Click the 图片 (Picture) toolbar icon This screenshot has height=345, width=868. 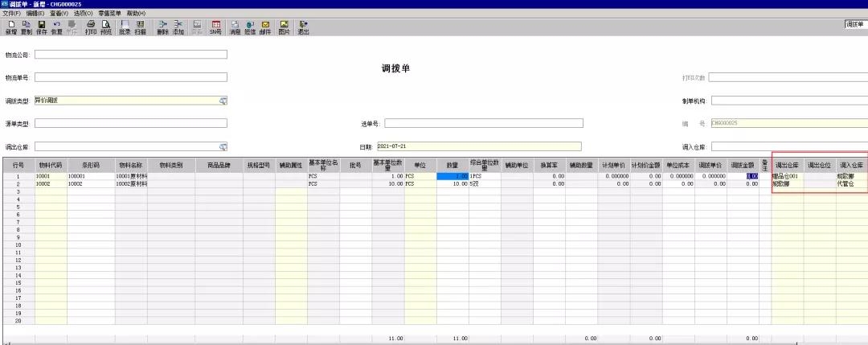284,27
